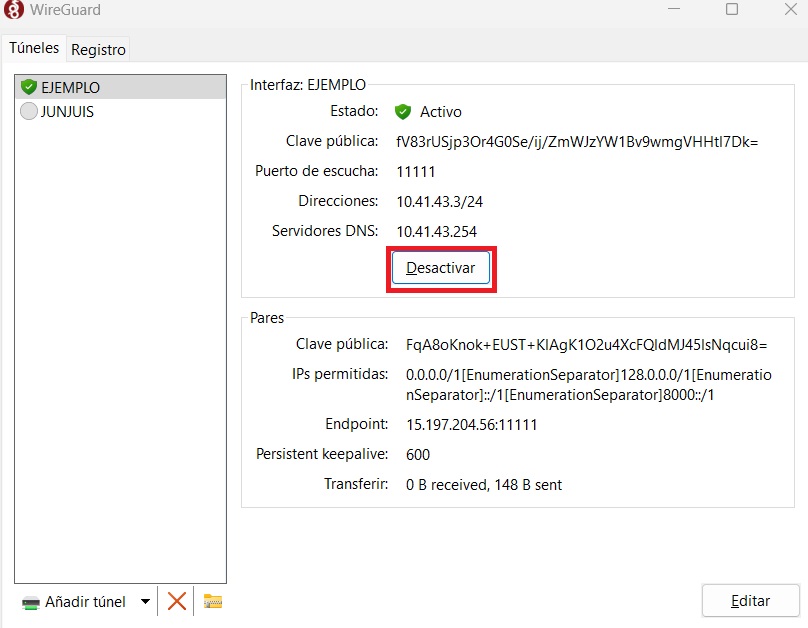The image size is (808, 628).
Task: Click the Añadir túnel network card icon
Action: click(x=31, y=602)
